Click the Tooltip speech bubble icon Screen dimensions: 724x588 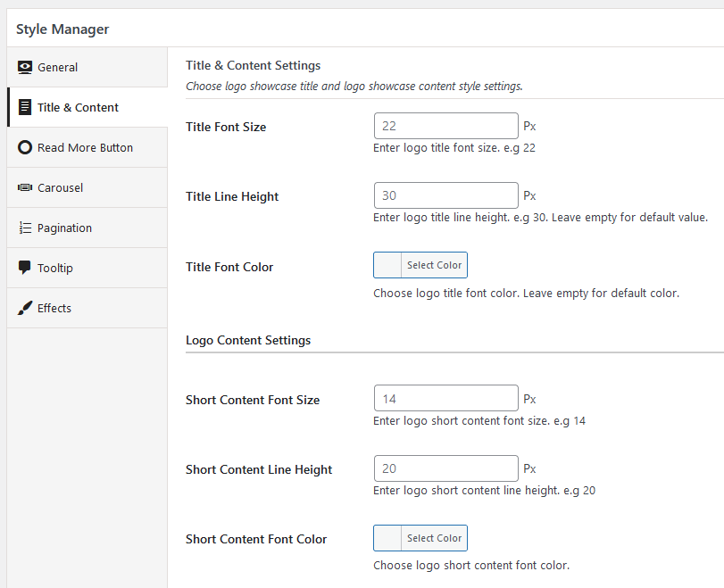(25, 268)
